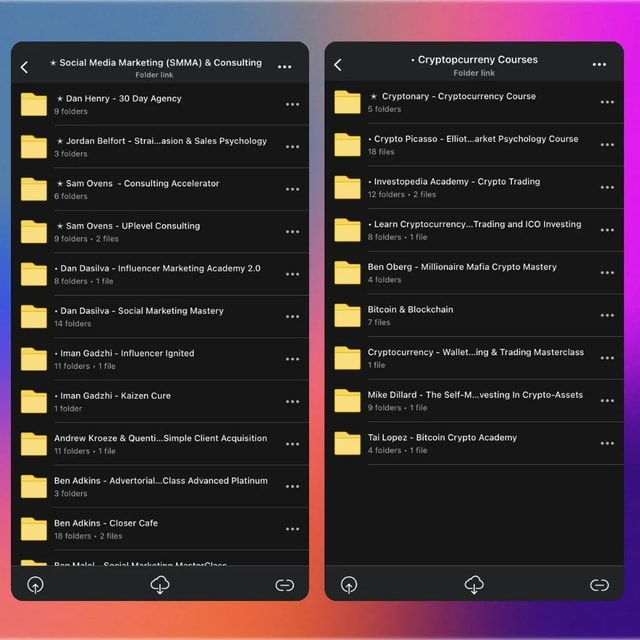Open Ben Oberg Millionaire Mafia Crypto Mastery
The width and height of the screenshot is (640, 640).
click(474, 273)
